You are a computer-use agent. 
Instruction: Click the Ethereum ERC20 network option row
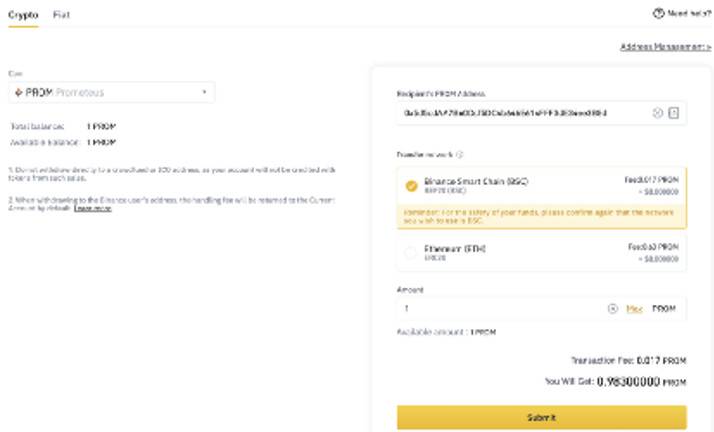point(541,253)
